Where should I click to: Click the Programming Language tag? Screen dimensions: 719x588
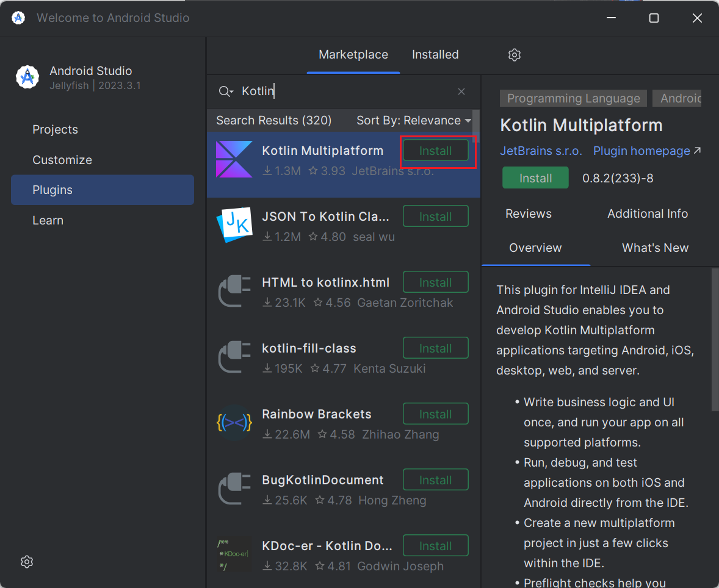573,98
